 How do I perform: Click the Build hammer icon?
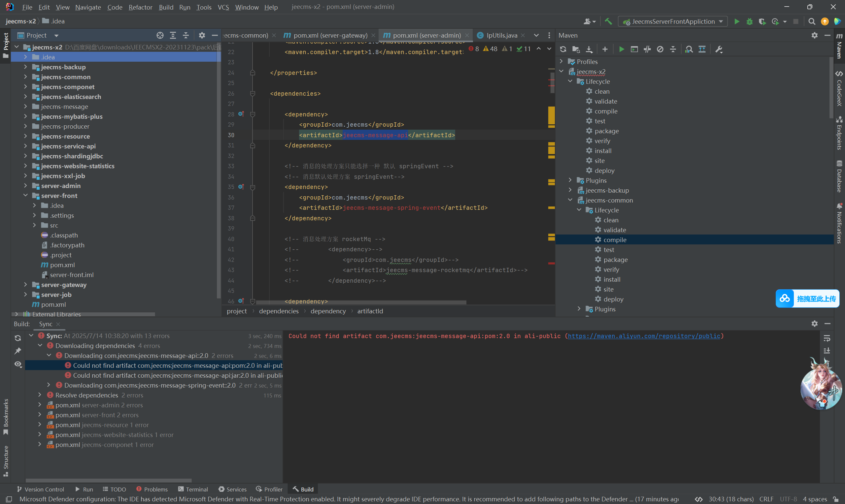coord(608,21)
